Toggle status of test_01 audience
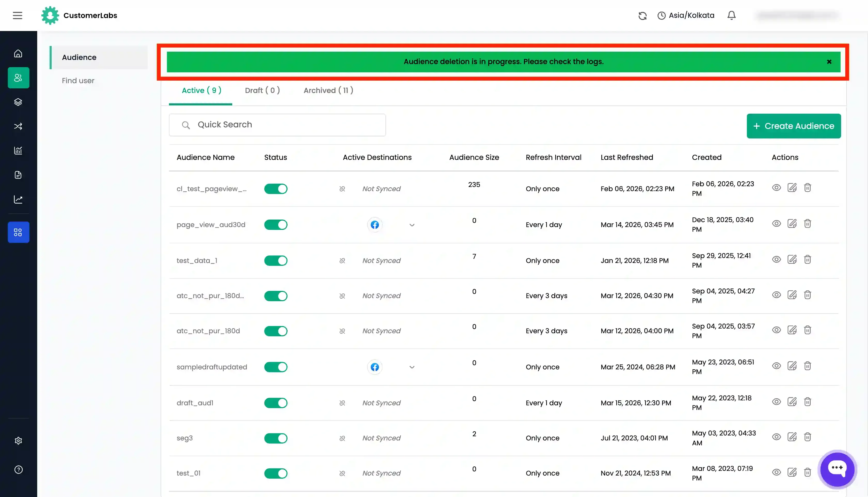The image size is (868, 497). [x=276, y=473]
